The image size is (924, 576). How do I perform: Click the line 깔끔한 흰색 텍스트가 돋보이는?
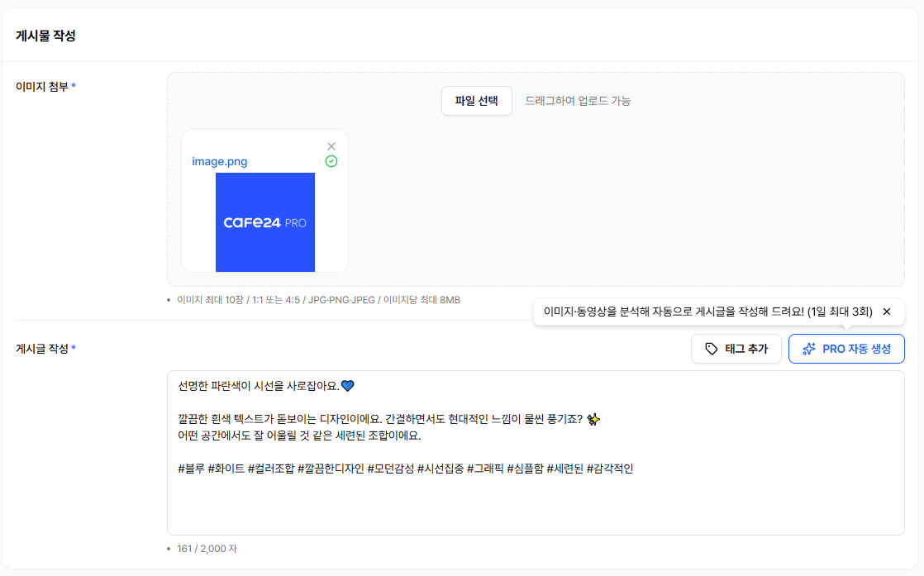[x=389, y=419]
